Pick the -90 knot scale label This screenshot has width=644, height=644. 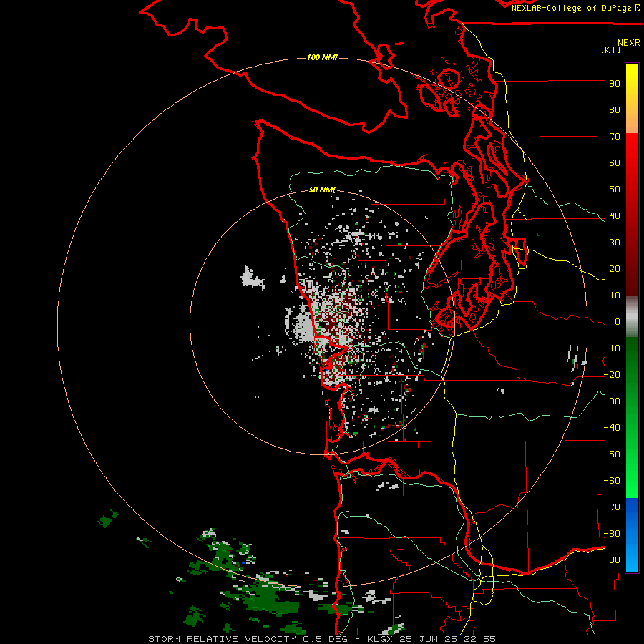coord(612,560)
